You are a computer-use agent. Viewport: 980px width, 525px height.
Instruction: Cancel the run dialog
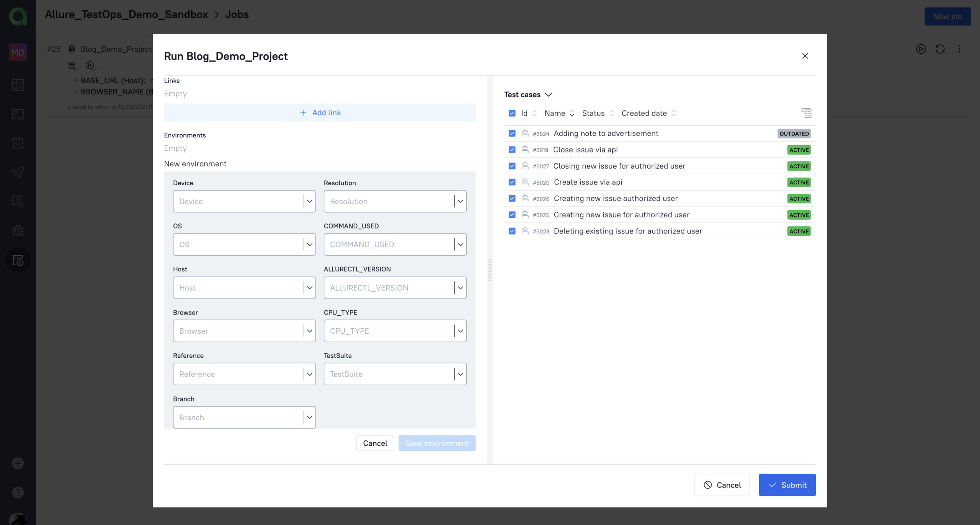click(x=722, y=485)
